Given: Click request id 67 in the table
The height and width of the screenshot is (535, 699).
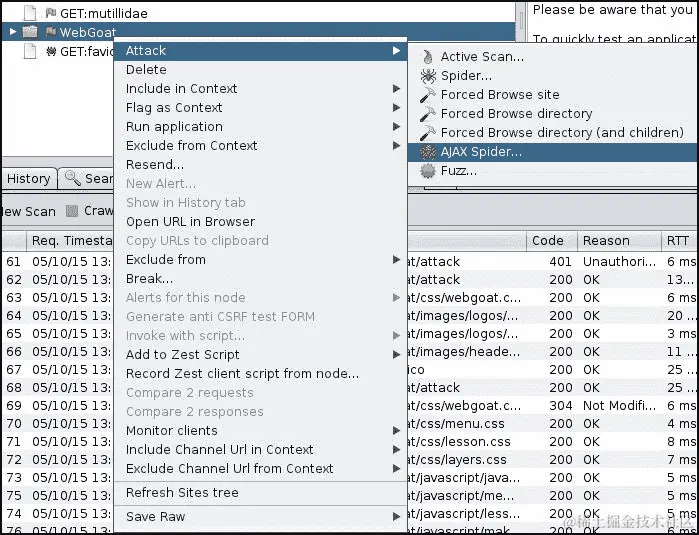Looking at the screenshot, I should click(14, 370).
